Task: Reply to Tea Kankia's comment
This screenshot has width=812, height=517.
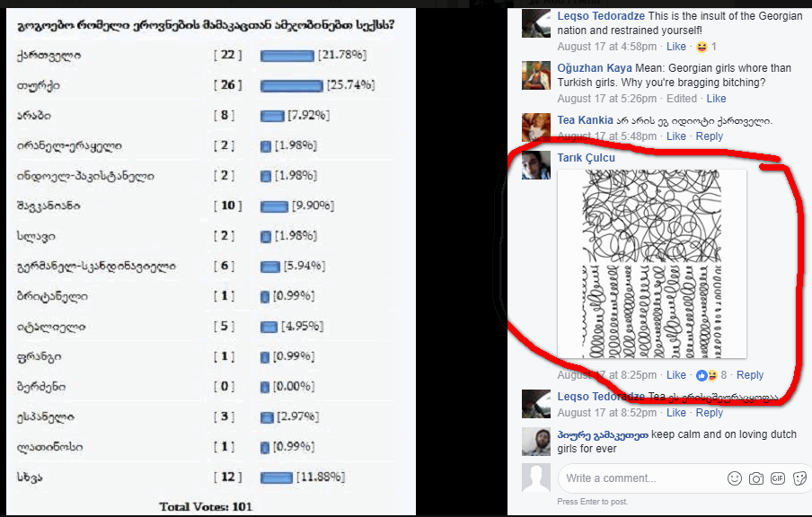Action: point(709,136)
